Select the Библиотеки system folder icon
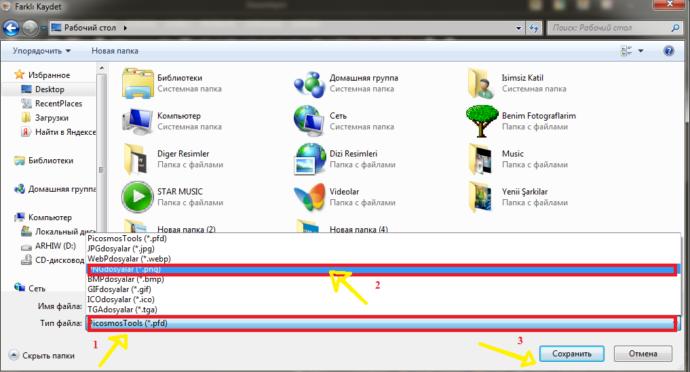The image size is (690, 372). tap(137, 83)
